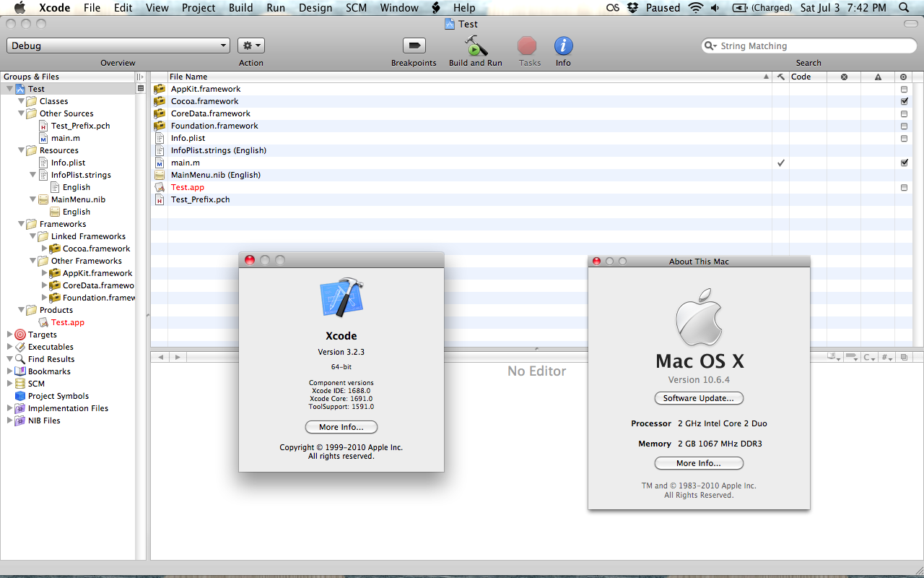Click Version 10.6.4 text in About This Mac

coord(699,380)
